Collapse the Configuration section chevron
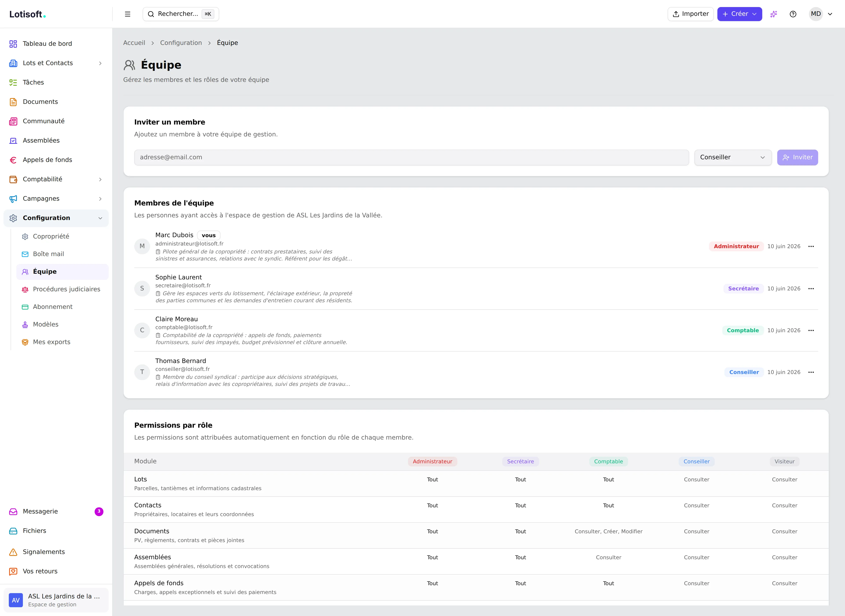The image size is (845, 616). tap(100, 218)
